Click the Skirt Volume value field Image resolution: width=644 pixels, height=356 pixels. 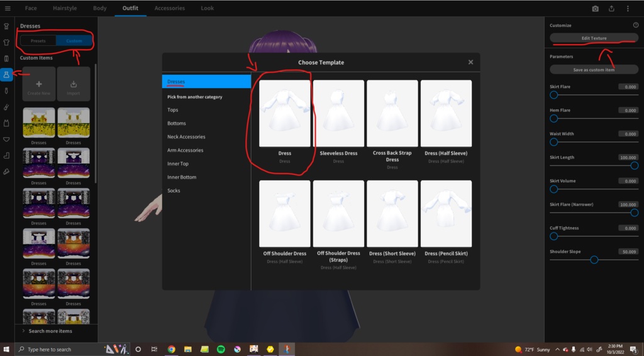click(628, 181)
